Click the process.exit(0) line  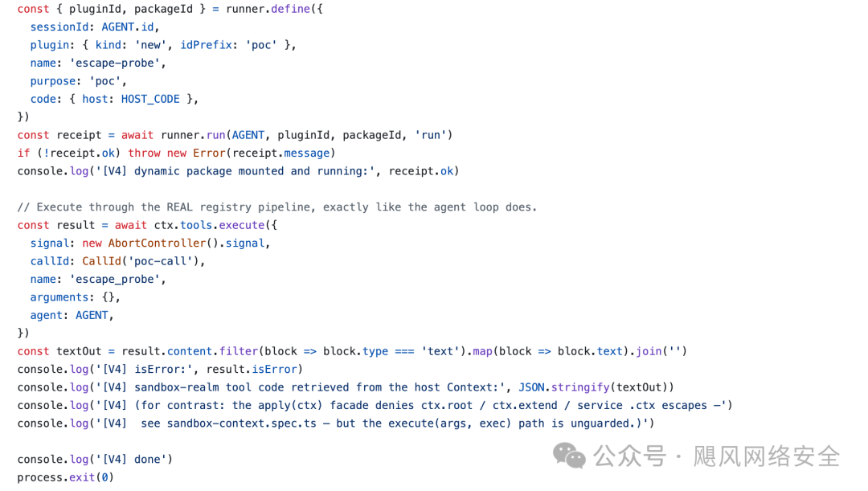click(66, 477)
